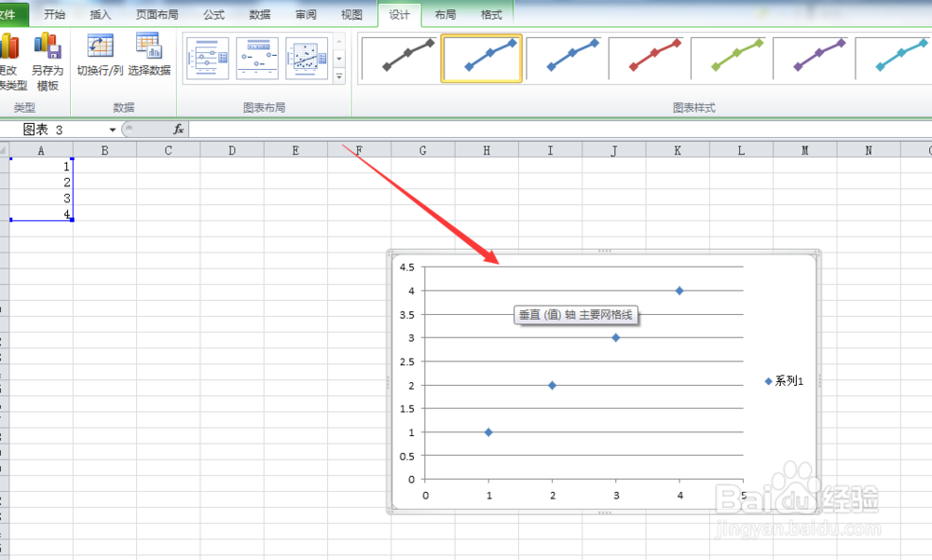Select the 系列1 chart legend entry
The height and width of the screenshot is (560, 932).
(784, 381)
